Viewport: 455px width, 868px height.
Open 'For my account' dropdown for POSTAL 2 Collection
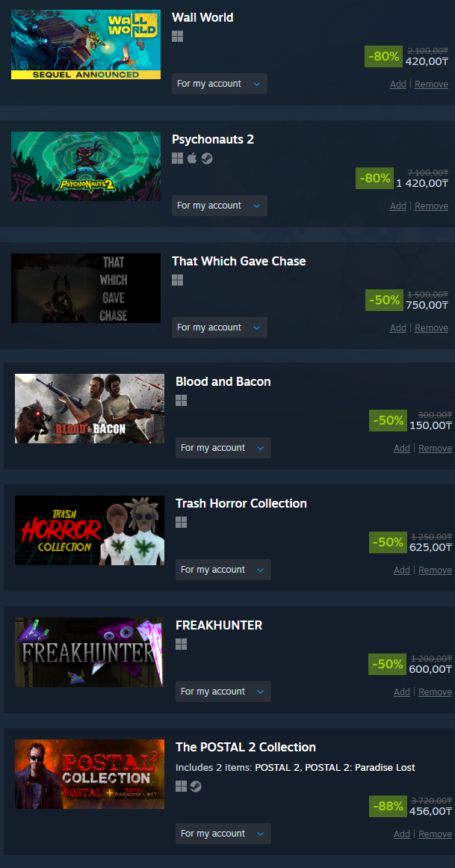223,834
